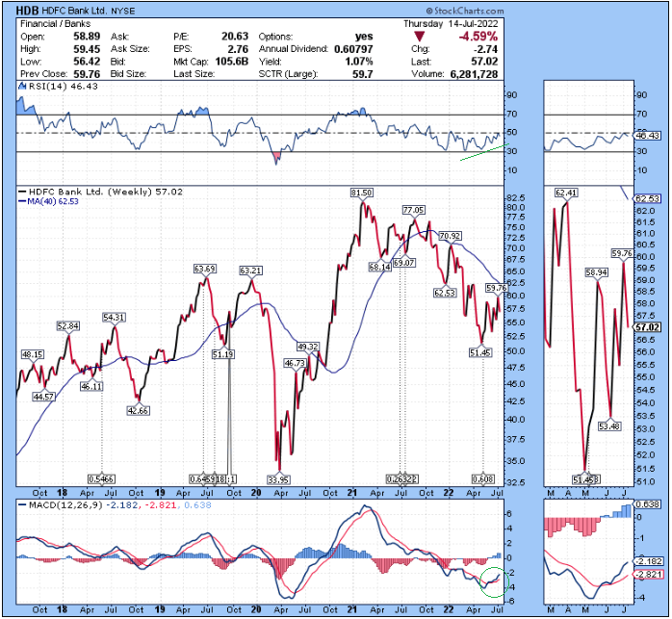This screenshot has height=619, width=672.
Task: Click the 63.21 price label
Action: (250, 271)
